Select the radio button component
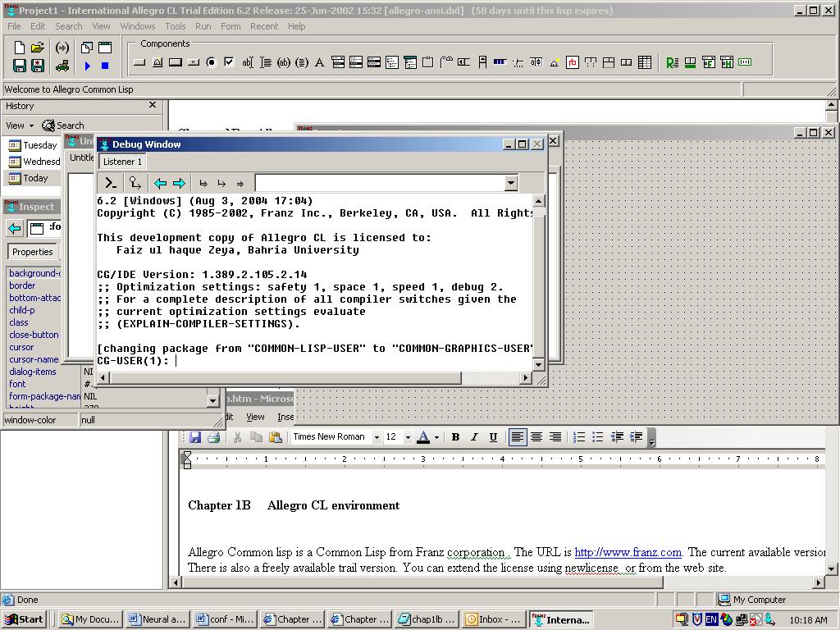This screenshot has height=630, width=840. tap(211, 62)
